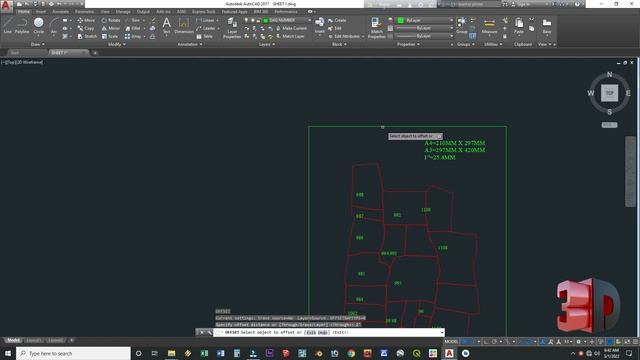Image resolution: width=640 pixels, height=360 pixels.
Task: Toggle layer on/off lightbulb icon
Action: point(246,20)
